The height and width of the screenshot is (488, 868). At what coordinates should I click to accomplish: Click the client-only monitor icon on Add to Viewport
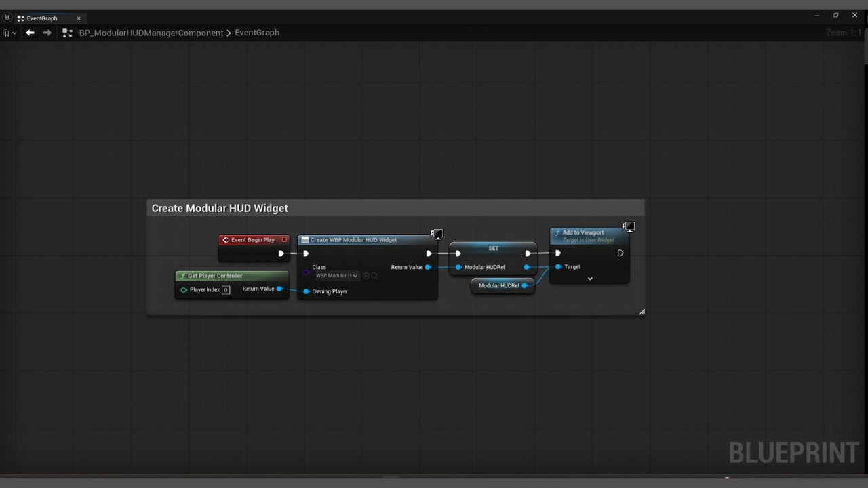pyautogui.click(x=629, y=227)
